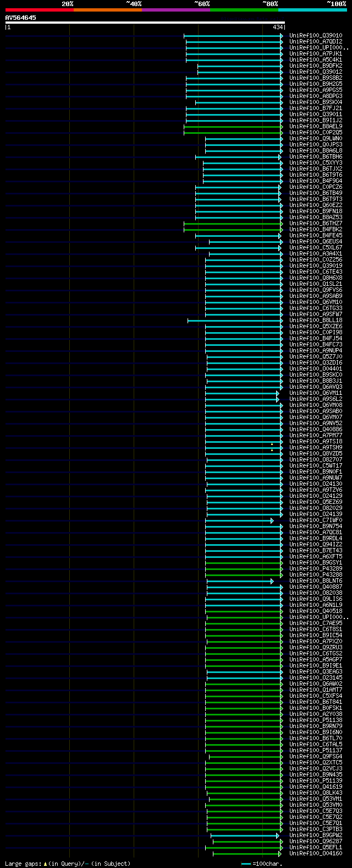Screen dimensions: 352x868
Task: Click the white query sequence ruler bar
Action: pyautogui.click(x=145, y=23)
